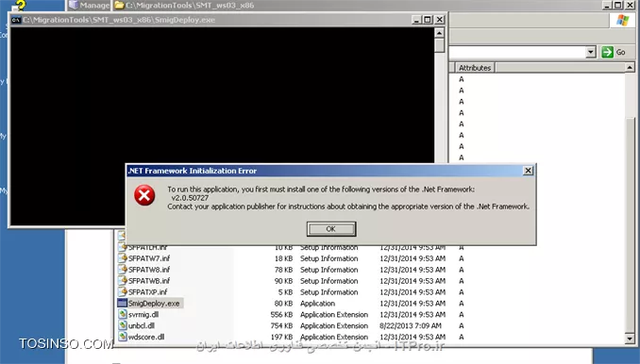Click the 197 KB size of wdscore.dll
This screenshot has height=364, width=640.
point(281,337)
